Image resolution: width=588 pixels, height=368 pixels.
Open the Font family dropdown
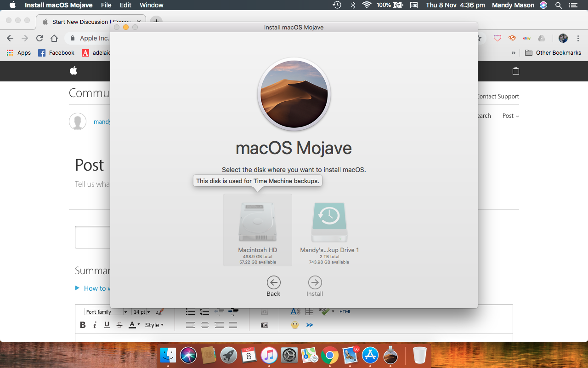[x=106, y=312]
